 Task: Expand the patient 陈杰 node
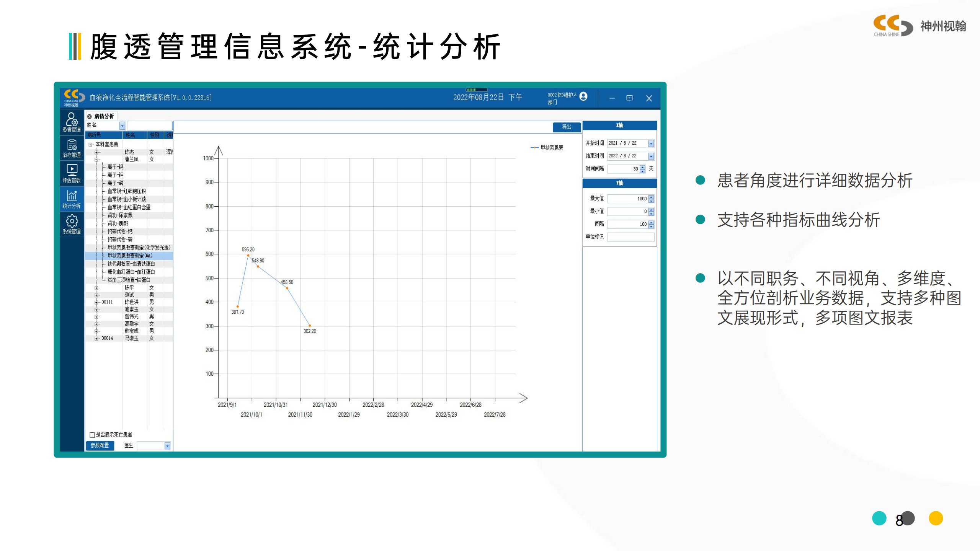tap(97, 152)
